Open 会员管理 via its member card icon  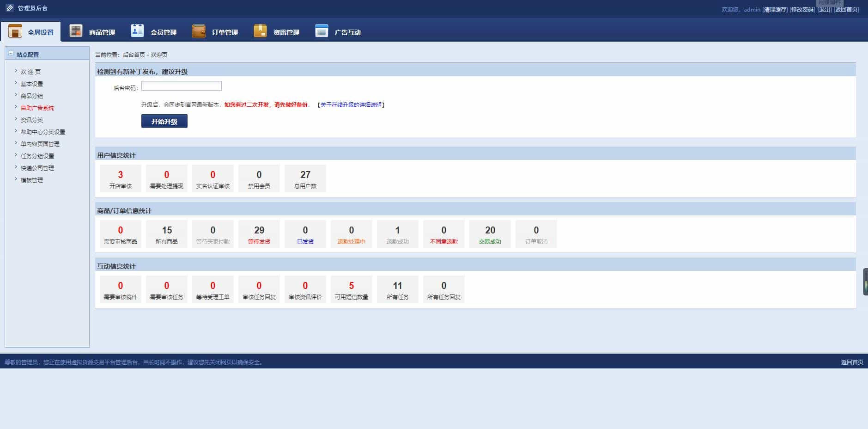(137, 31)
